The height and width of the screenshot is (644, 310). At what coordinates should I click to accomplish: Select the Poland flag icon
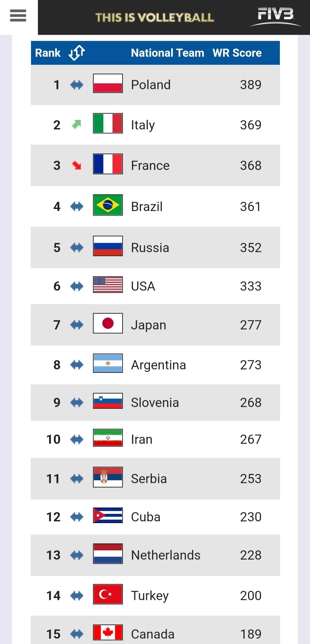click(x=107, y=84)
